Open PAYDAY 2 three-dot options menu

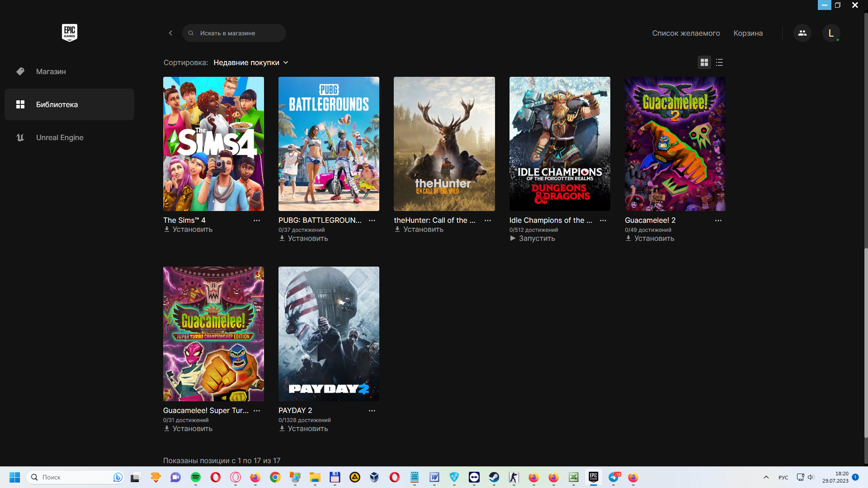pyautogui.click(x=372, y=411)
